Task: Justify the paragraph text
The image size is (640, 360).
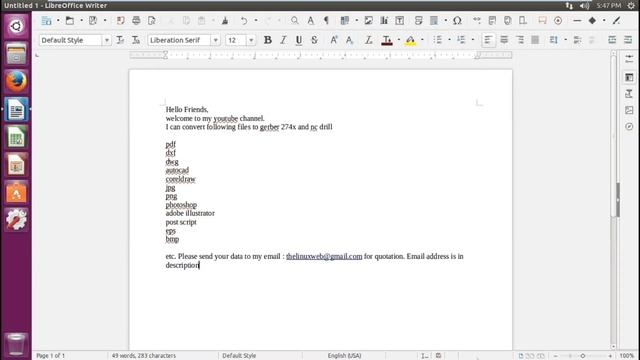Action: [x=535, y=40]
